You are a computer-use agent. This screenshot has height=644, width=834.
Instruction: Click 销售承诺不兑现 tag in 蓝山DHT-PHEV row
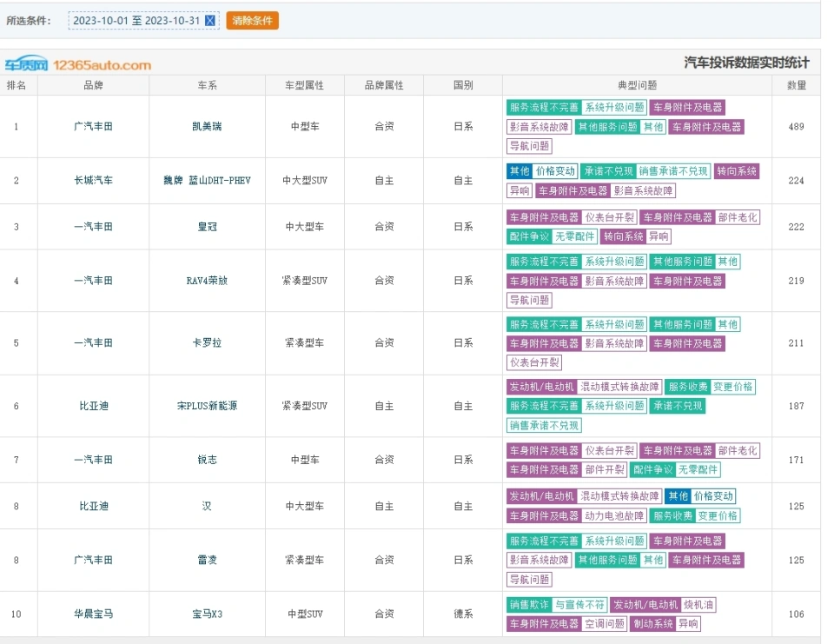click(x=672, y=171)
